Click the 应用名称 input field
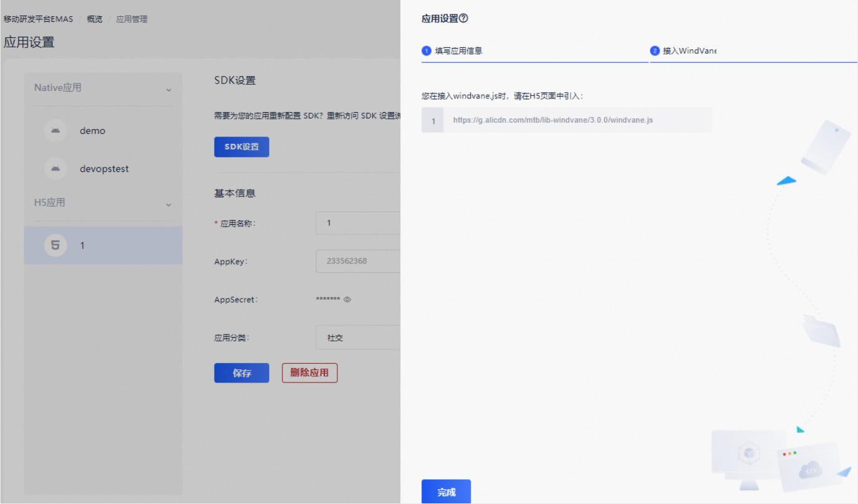 [x=357, y=223]
